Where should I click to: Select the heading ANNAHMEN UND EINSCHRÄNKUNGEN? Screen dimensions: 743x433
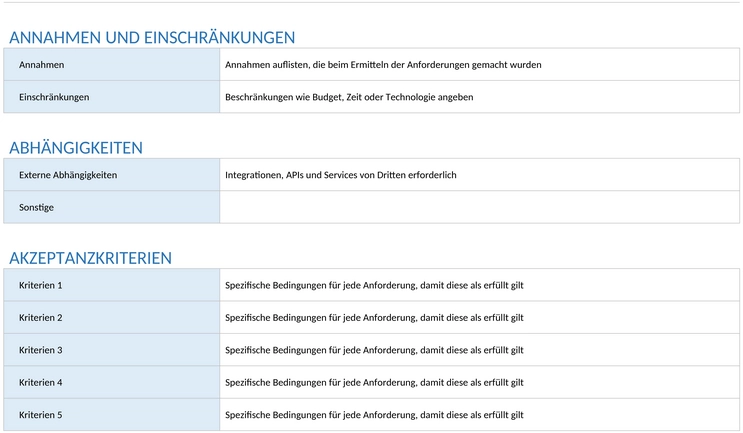click(152, 37)
